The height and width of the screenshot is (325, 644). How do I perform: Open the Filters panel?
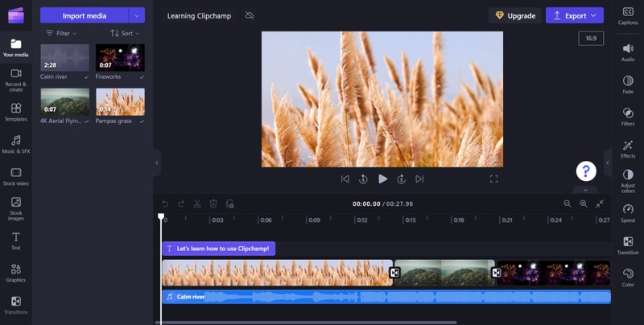click(x=628, y=117)
